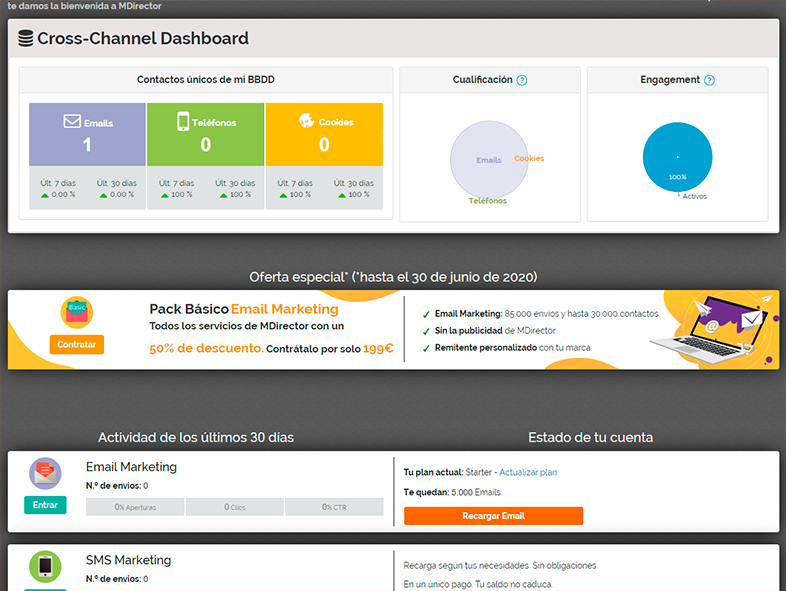786x591 pixels.
Task: Click the laptop illustration in the offer banner
Action: pyautogui.click(x=709, y=331)
